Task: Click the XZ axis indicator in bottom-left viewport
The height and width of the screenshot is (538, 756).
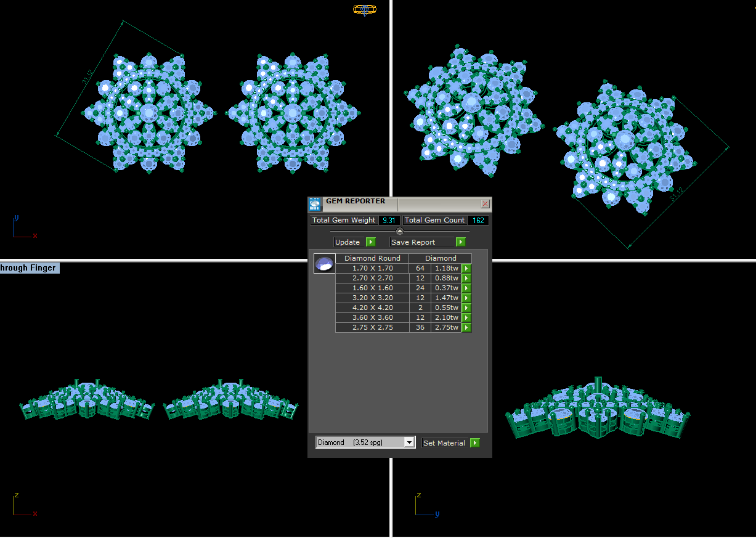Action: tap(25, 504)
